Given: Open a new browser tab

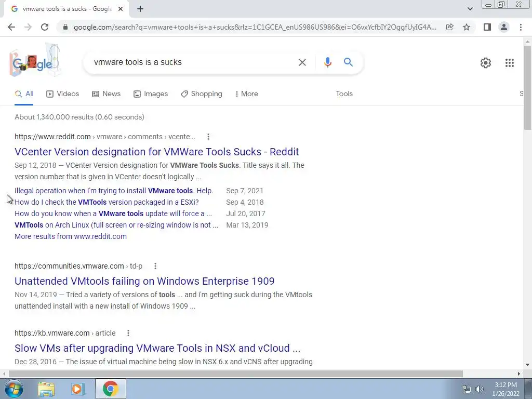Looking at the screenshot, I should pyautogui.click(x=140, y=9).
